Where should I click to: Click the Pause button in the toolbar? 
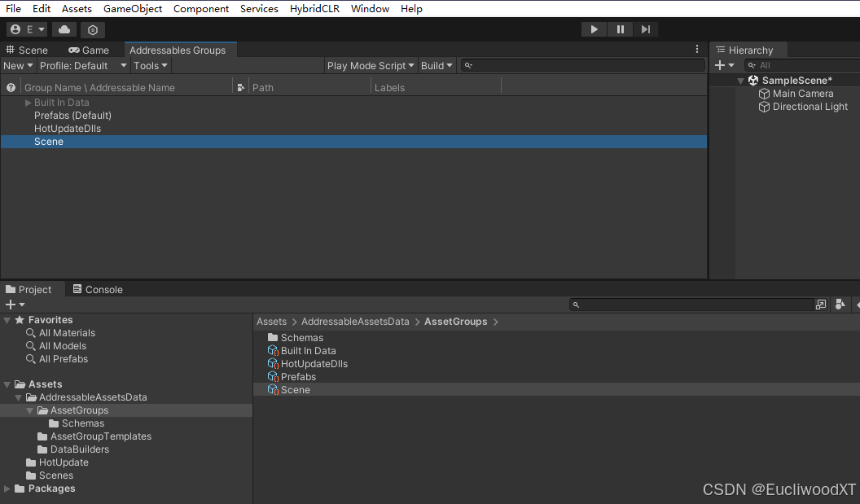click(620, 28)
